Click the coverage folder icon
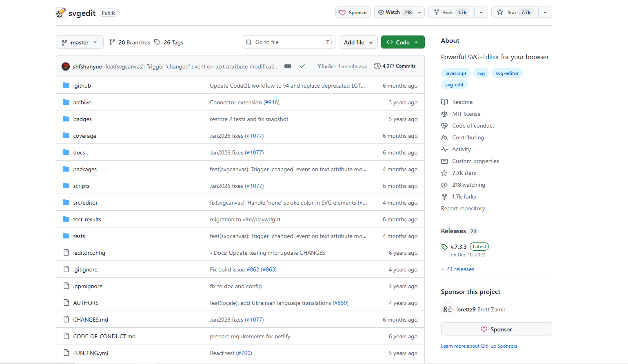Screen dimensions: 628x364 66,136
